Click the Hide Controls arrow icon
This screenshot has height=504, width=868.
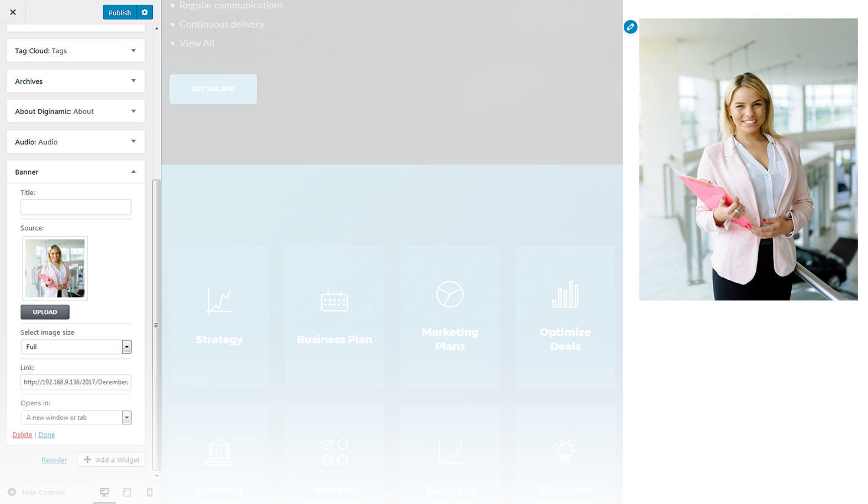tap(12, 492)
